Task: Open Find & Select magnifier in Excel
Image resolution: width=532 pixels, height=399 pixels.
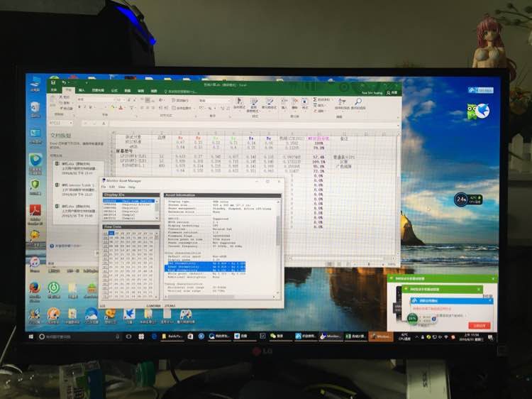Action: pos(358,104)
